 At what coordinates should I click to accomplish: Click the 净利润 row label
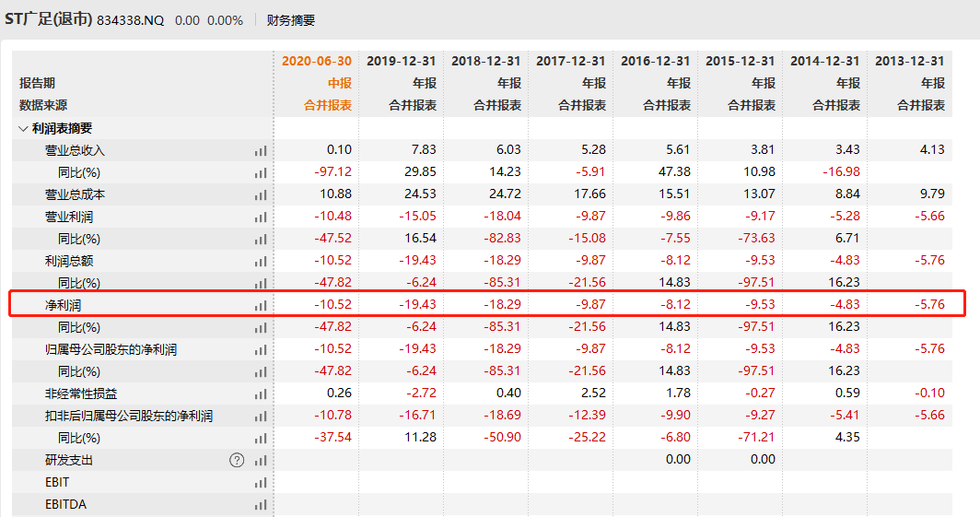click(64, 305)
